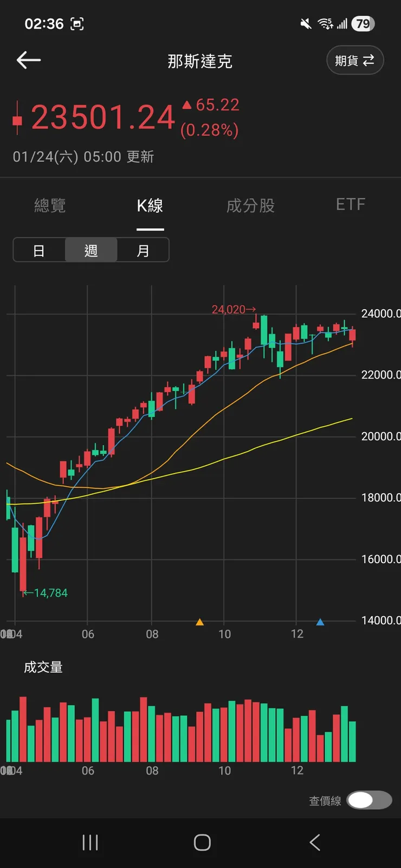Tap the 期貨 futures switch button
The width and height of the screenshot is (401, 868).
click(355, 60)
